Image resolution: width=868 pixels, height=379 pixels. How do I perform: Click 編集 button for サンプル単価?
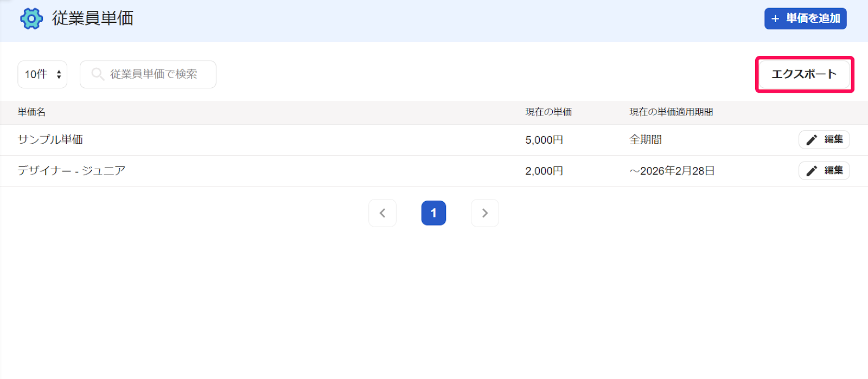[824, 140]
